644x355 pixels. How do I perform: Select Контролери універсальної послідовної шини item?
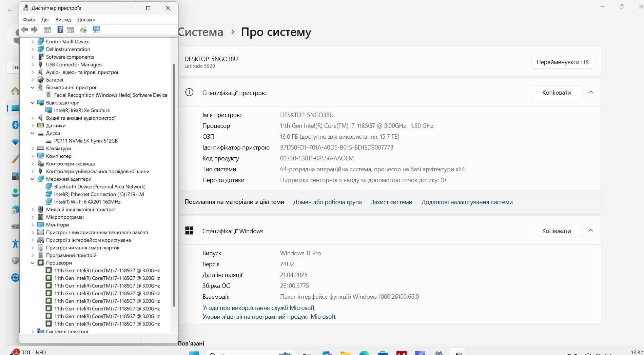pos(98,172)
